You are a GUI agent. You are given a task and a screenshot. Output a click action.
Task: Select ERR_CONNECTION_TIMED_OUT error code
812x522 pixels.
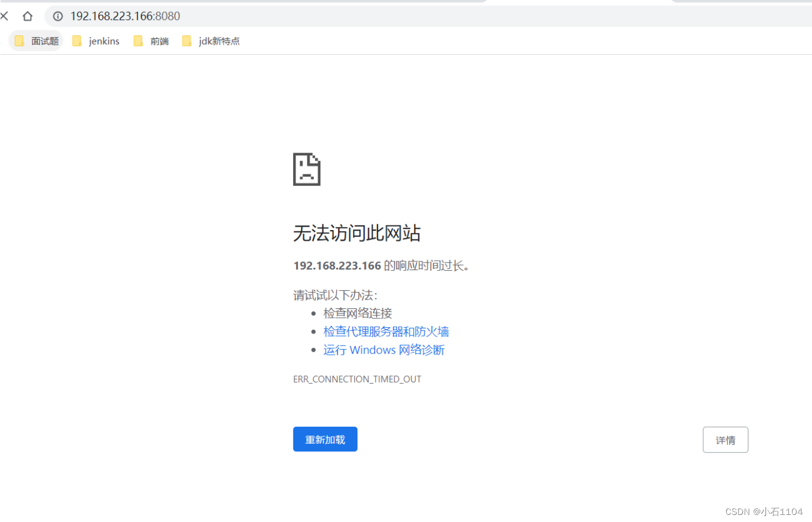pyautogui.click(x=357, y=379)
